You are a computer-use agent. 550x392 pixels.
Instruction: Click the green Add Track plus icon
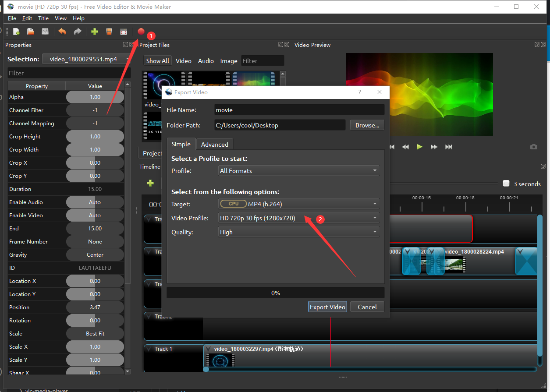coord(150,183)
